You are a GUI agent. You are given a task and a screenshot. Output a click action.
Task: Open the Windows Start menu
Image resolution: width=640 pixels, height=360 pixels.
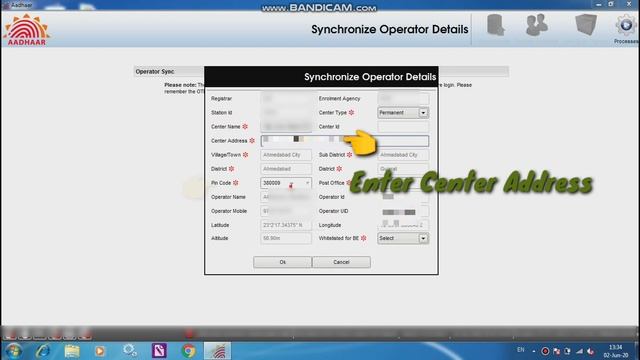pos(13,351)
